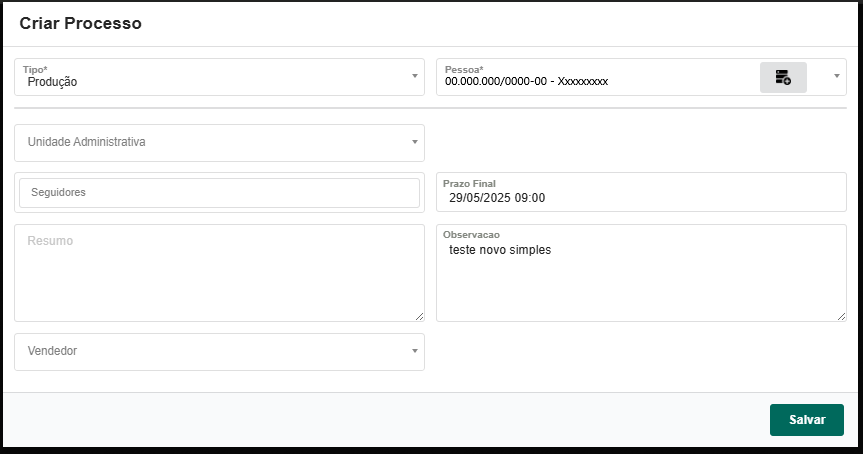Click the 'Criar Processo' dialog title
Viewport: 863px width, 454px height.
click(80, 23)
